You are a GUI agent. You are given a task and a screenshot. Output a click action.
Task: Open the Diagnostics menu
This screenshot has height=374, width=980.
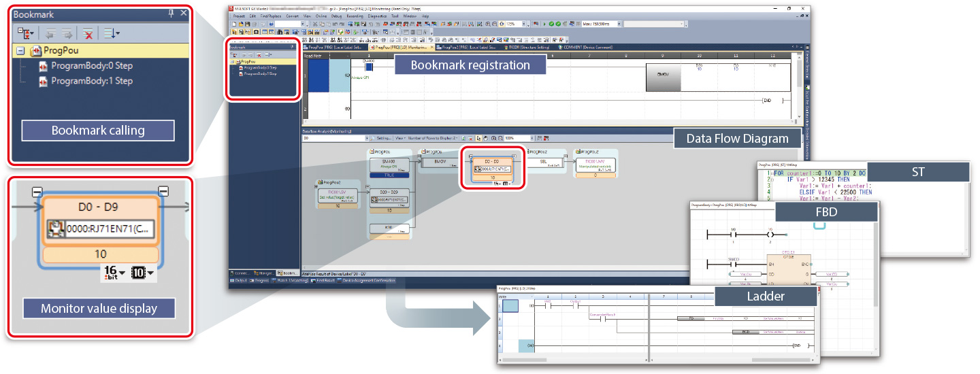click(x=376, y=16)
